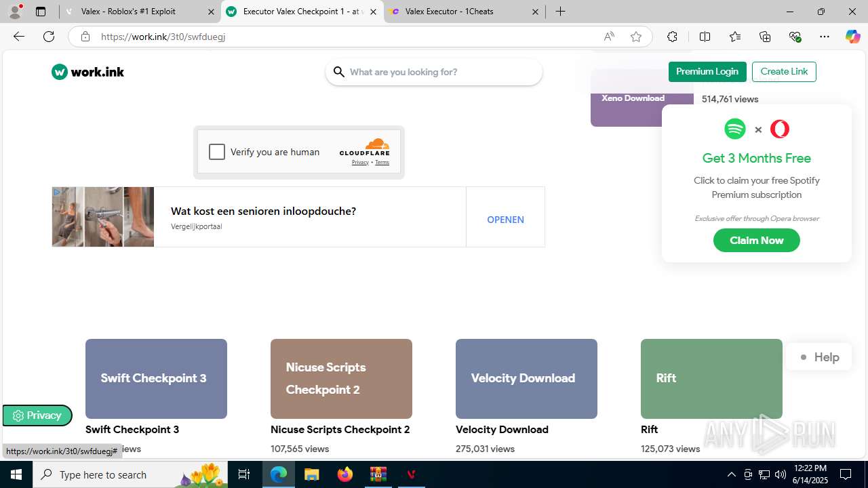Viewport: 868px width, 488px height.
Task: Open Valex app icon on taskbar
Action: point(411,474)
